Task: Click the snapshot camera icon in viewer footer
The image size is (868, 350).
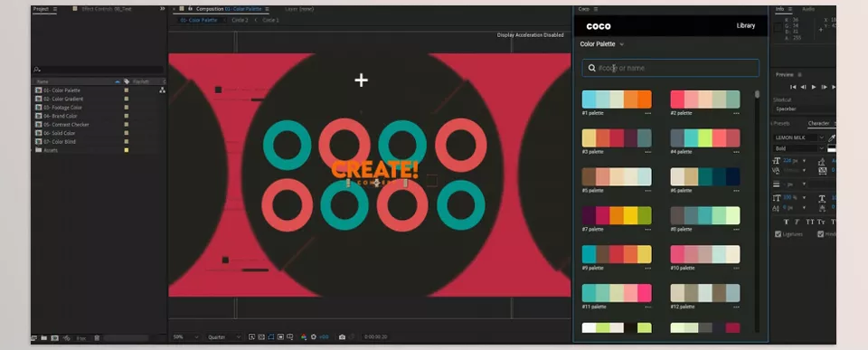Action: click(x=342, y=336)
